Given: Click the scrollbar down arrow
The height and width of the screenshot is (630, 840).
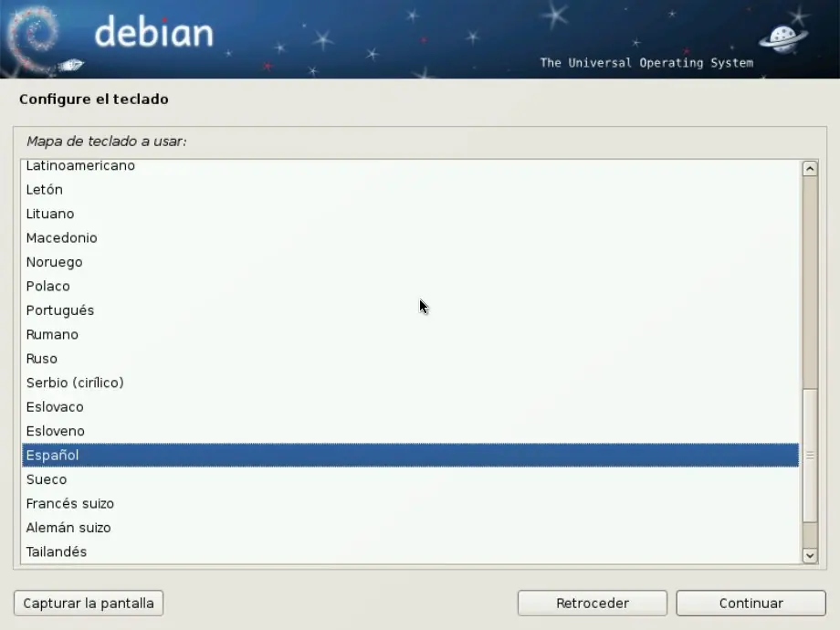Looking at the screenshot, I should pos(809,554).
